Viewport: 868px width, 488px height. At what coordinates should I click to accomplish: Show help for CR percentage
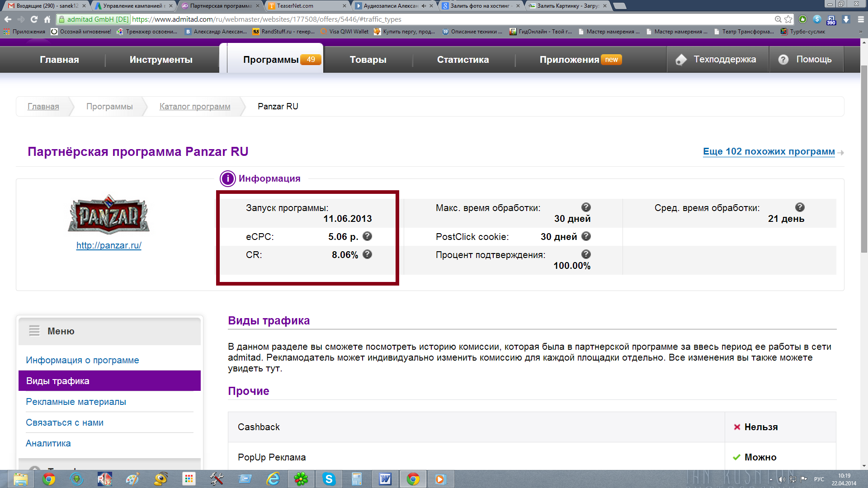367,254
